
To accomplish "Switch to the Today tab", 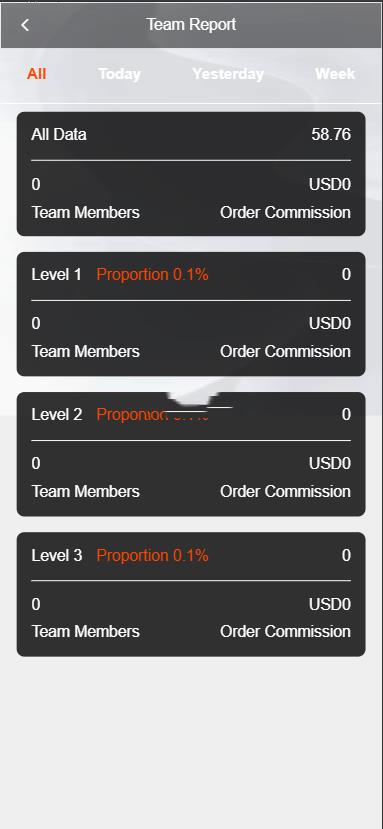I will (x=120, y=74).
